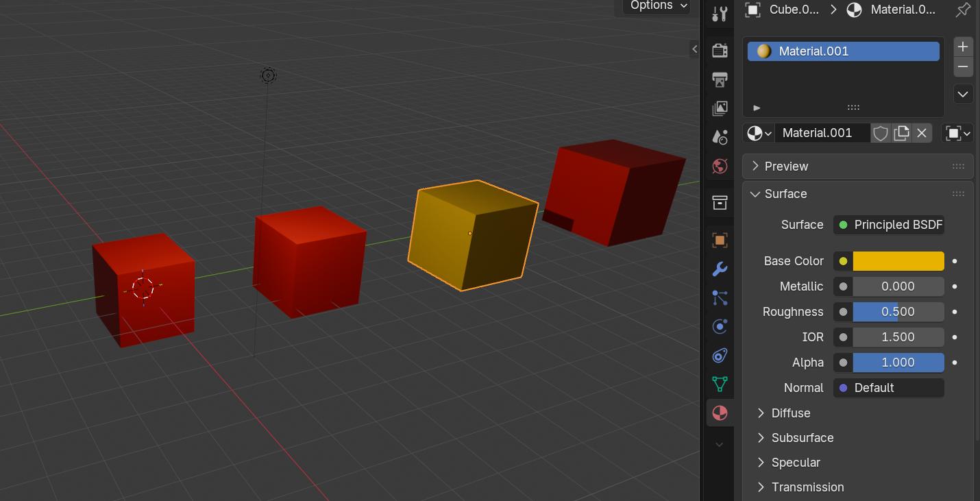The height and width of the screenshot is (501, 980).
Task: Click the Metallic input socket dot
Action: point(843,286)
